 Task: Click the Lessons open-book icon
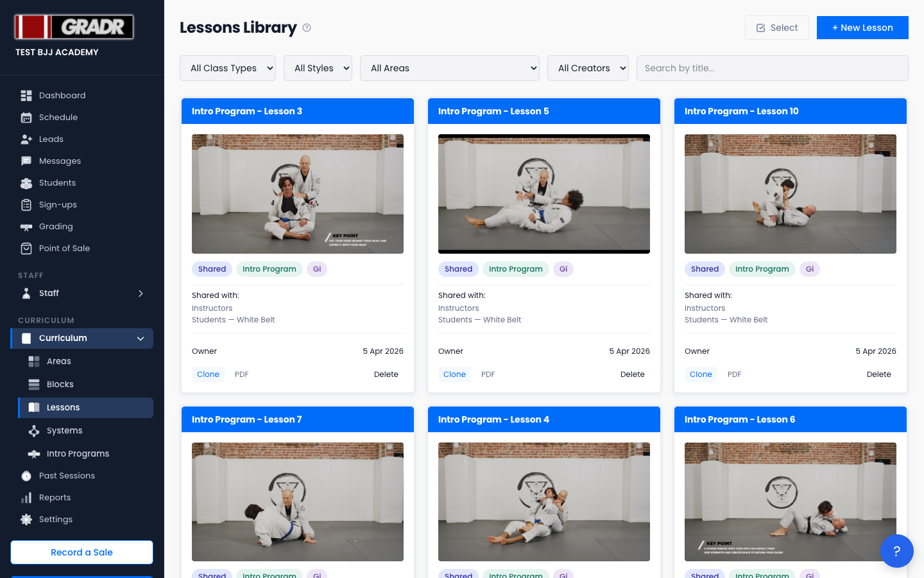[x=34, y=408]
